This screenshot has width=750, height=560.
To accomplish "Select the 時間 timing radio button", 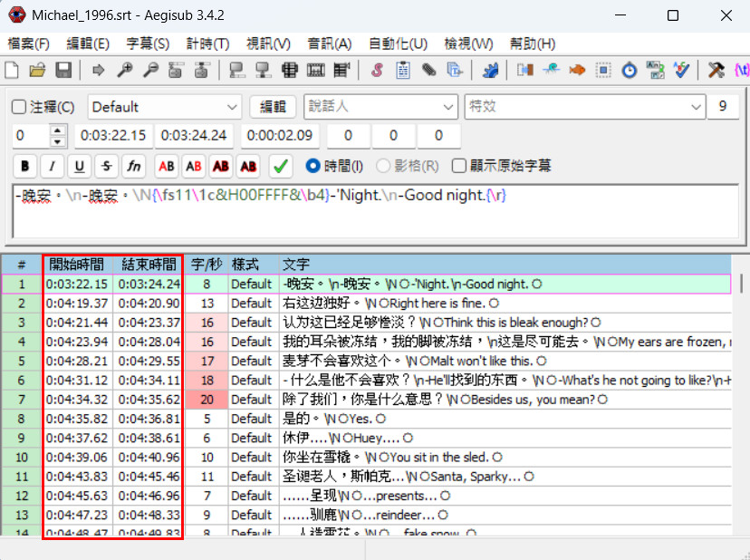I will pos(313,166).
